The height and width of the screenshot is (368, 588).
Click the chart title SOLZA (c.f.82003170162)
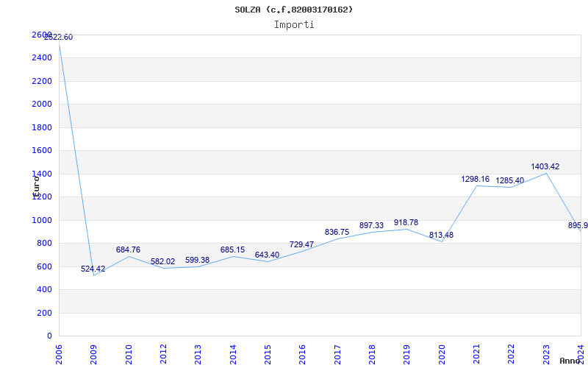293,10
